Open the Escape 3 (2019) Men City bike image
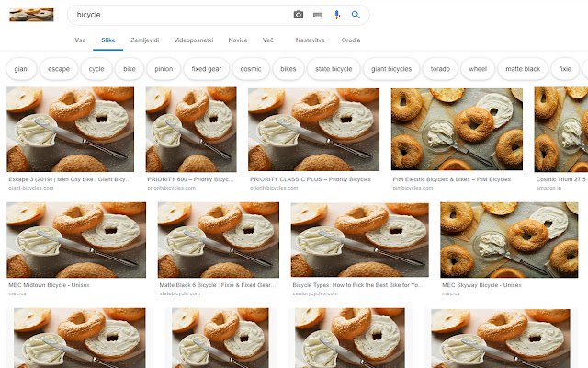 point(70,129)
